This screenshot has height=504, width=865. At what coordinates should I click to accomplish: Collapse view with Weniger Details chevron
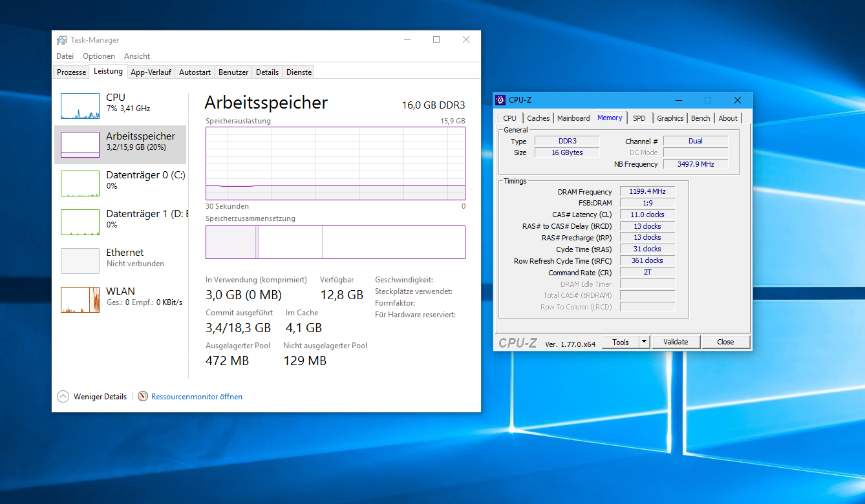point(63,396)
